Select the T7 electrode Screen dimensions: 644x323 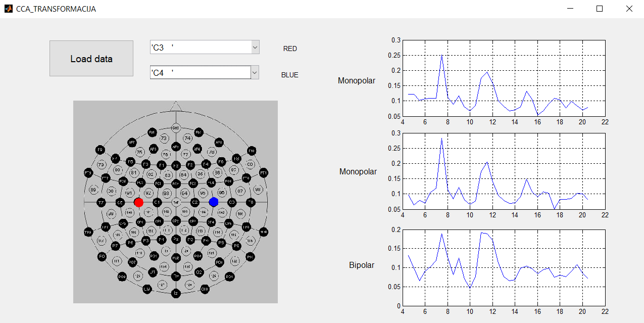coord(101,202)
